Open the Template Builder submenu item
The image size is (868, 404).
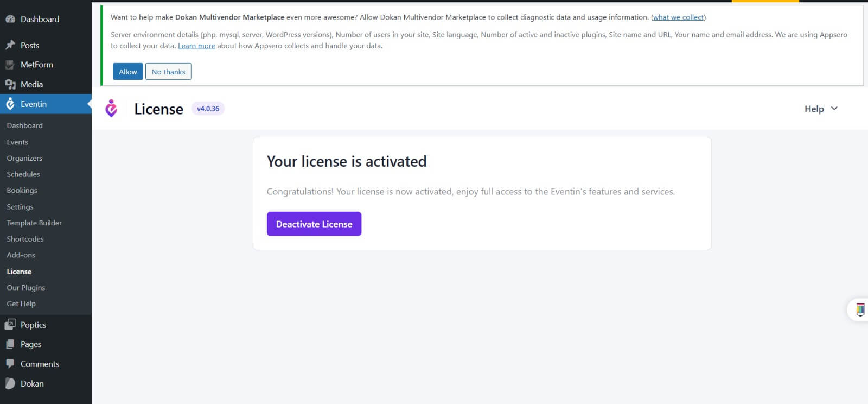34,223
